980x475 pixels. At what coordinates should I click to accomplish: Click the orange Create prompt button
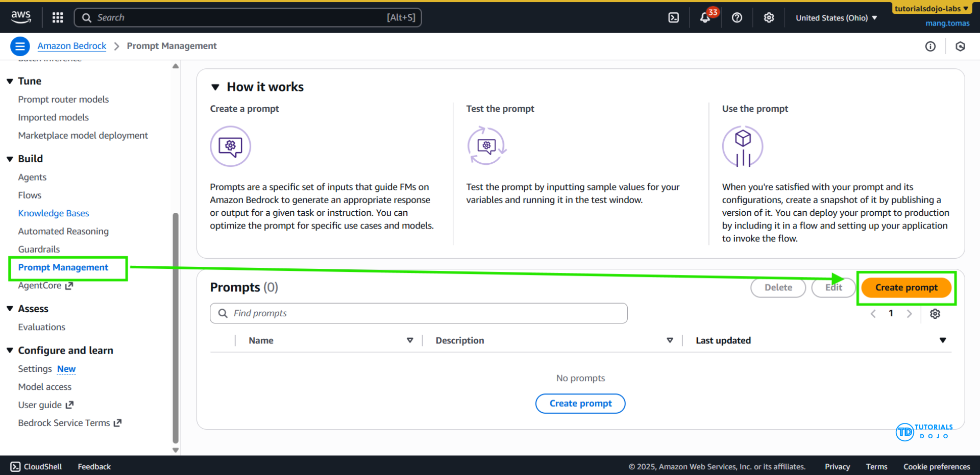[x=905, y=287]
